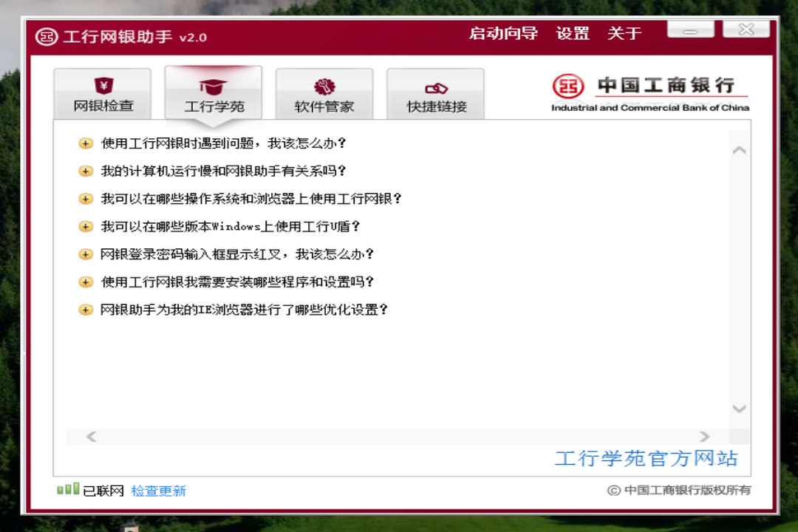Click the down arrow on the vertical scrollbar
This screenshot has width=798, height=532.
click(739, 409)
